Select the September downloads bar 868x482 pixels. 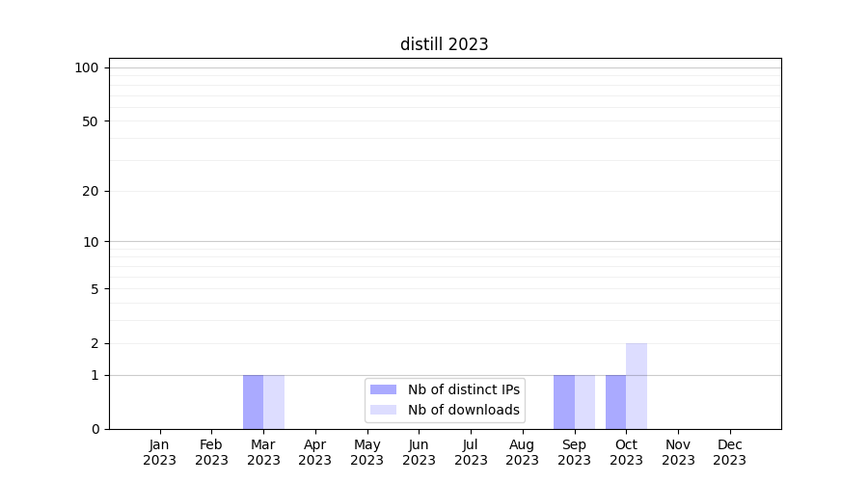tap(584, 402)
